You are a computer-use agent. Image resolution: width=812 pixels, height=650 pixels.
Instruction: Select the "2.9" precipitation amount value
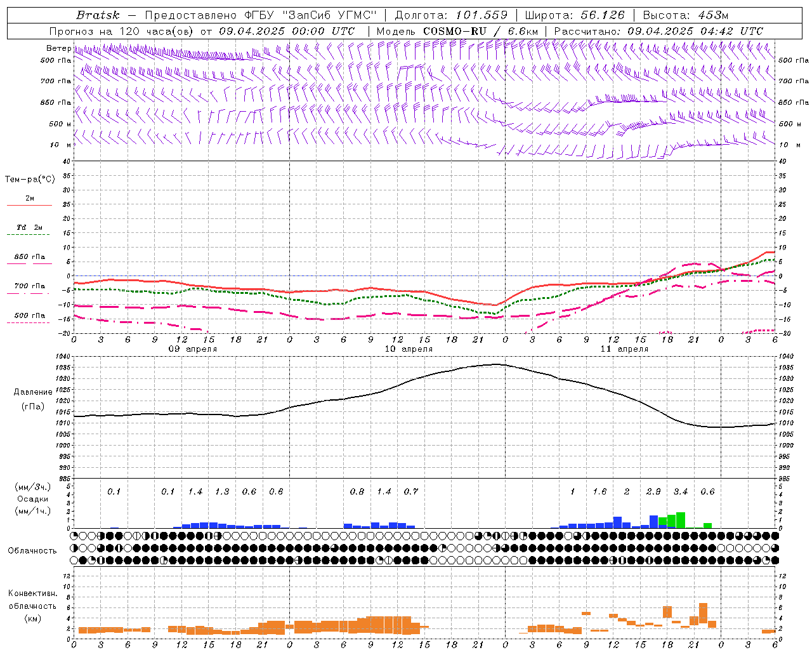tap(653, 492)
